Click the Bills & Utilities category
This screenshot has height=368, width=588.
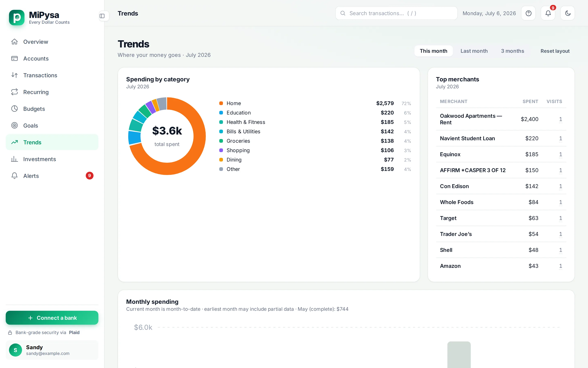tap(243, 131)
